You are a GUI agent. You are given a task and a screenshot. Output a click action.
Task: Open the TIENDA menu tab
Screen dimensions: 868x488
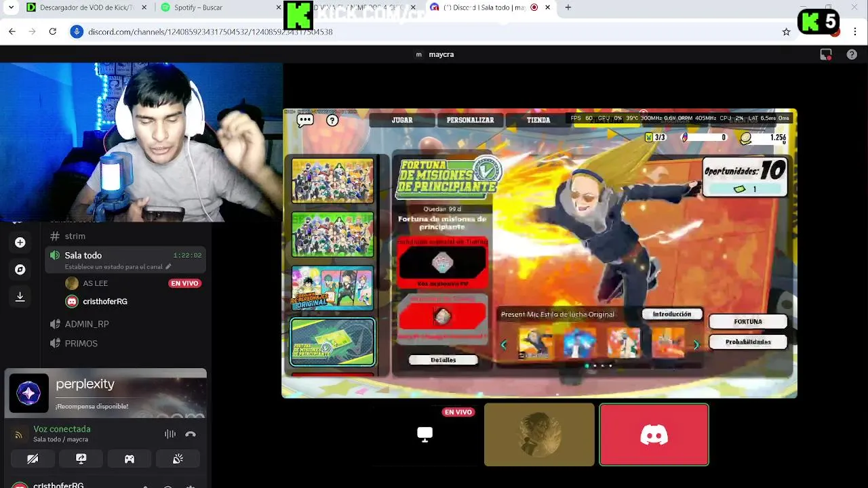[x=538, y=120]
